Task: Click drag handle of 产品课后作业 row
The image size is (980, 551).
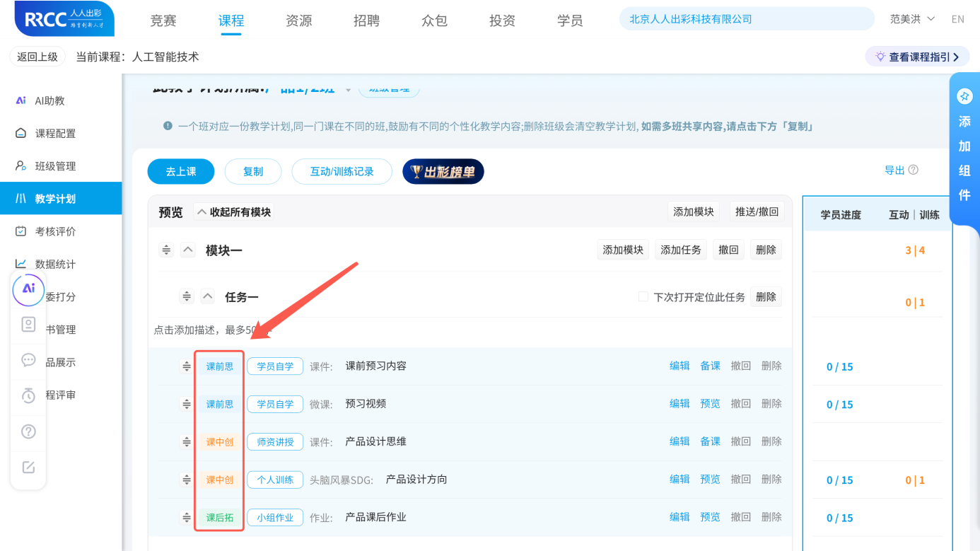Action: tap(187, 517)
